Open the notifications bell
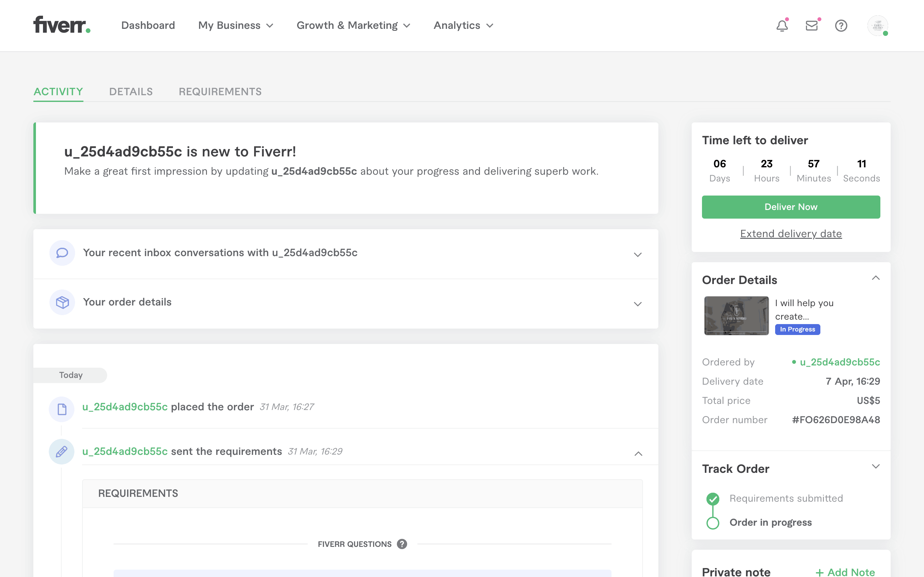 [x=782, y=26]
